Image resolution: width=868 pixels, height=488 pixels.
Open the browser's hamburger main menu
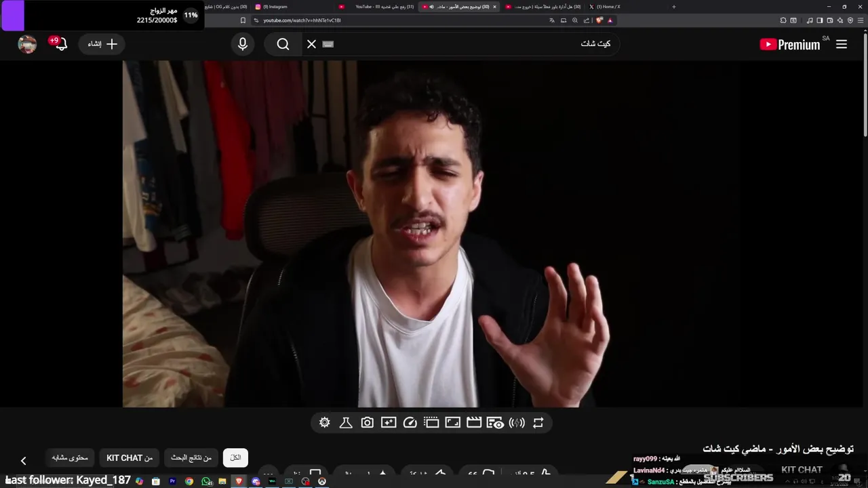pyautogui.click(x=861, y=20)
